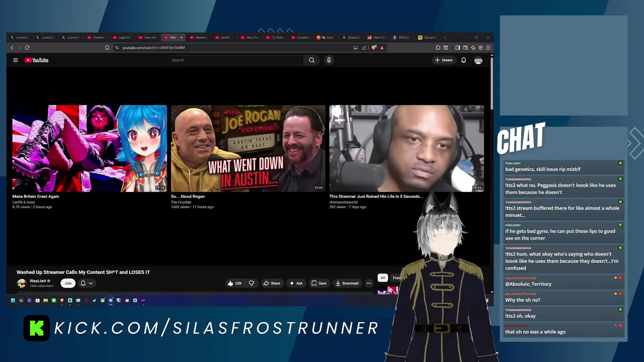644x362 pixels.
Task: Switch to the Silas Fro browser tab
Action: [377, 38]
